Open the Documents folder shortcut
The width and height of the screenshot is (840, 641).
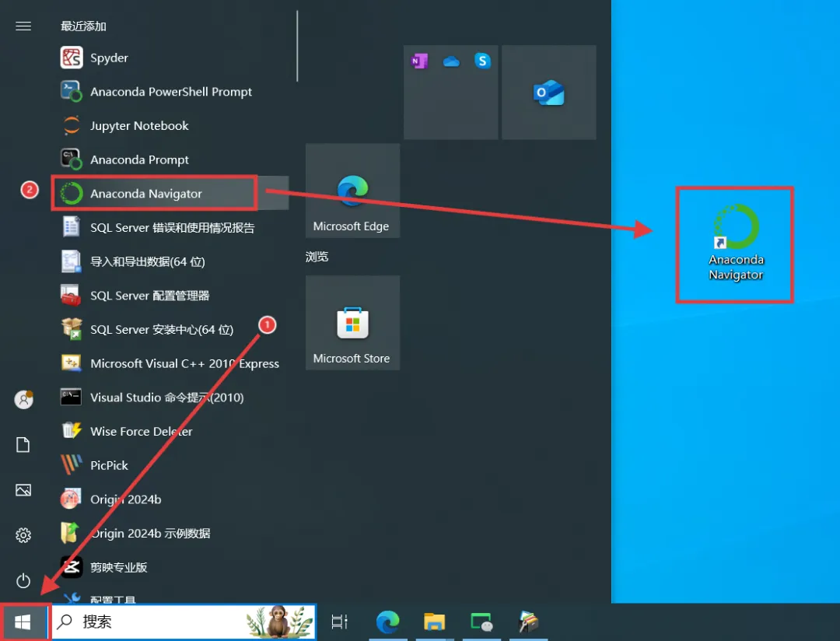[23, 444]
